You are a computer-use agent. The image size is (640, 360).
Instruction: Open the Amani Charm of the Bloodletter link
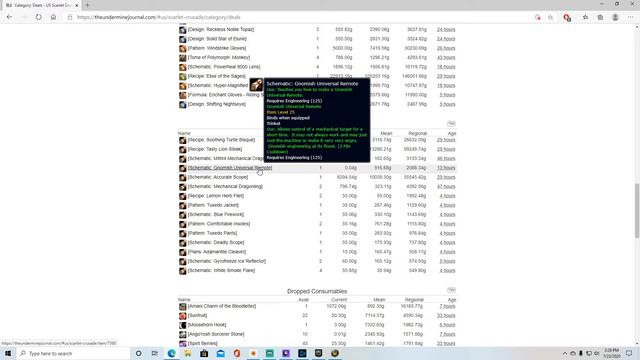click(222, 306)
